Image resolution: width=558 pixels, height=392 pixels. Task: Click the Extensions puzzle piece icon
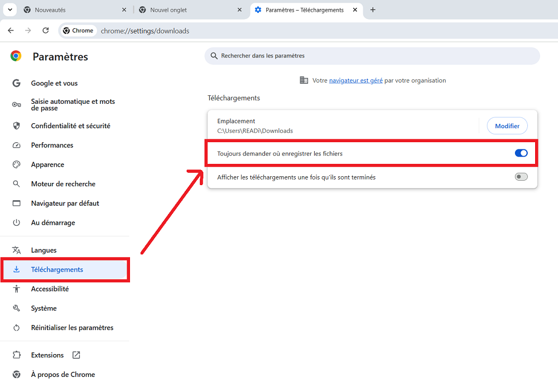click(x=17, y=355)
